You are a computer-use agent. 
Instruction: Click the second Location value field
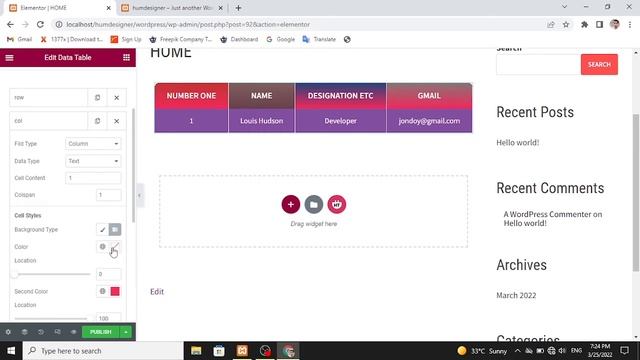(109, 317)
